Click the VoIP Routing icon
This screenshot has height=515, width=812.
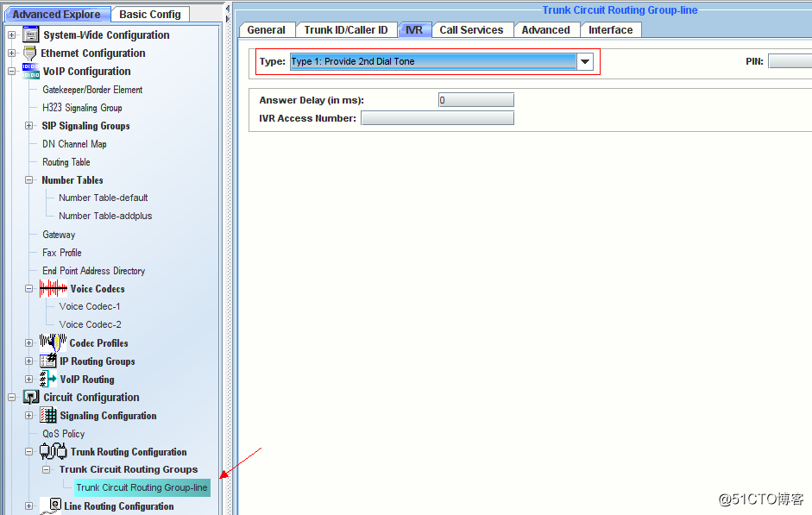click(48, 379)
